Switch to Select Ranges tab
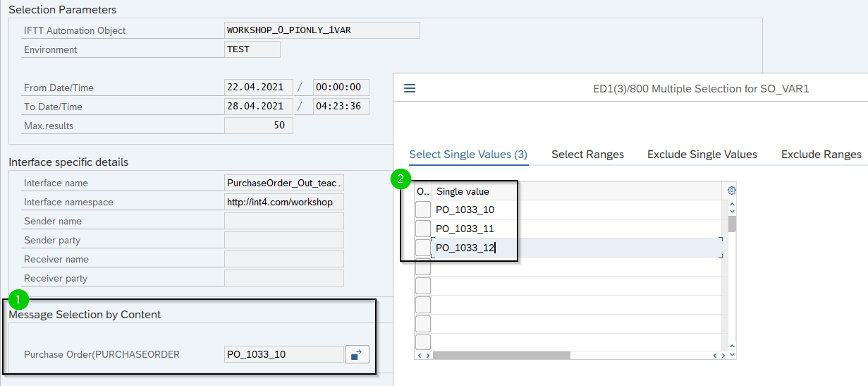 coord(587,155)
